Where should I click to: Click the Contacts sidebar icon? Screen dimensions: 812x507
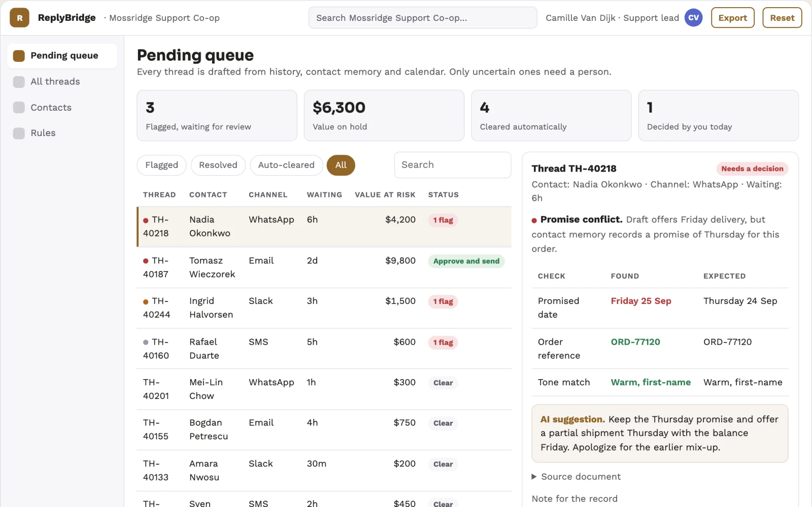click(19, 108)
